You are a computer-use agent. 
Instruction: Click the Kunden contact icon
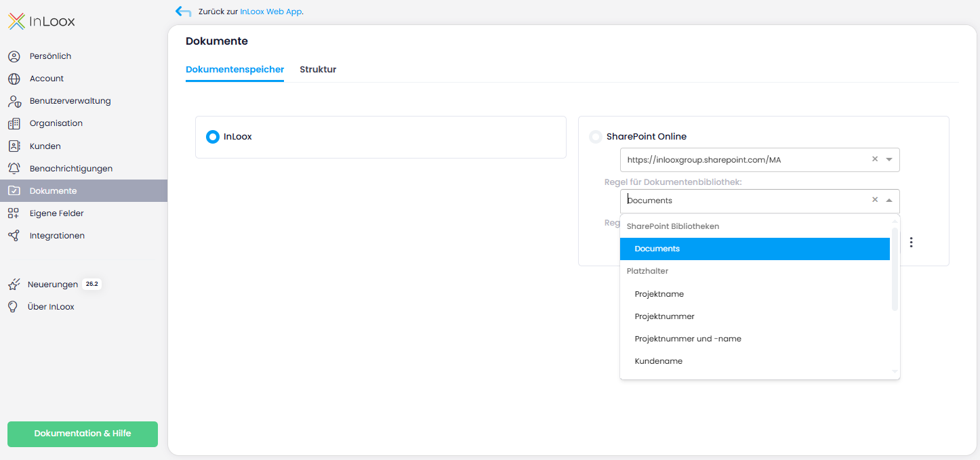point(14,146)
